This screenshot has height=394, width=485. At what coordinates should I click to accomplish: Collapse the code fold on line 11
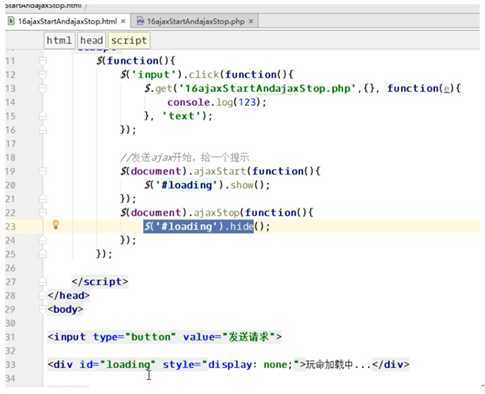43,61
